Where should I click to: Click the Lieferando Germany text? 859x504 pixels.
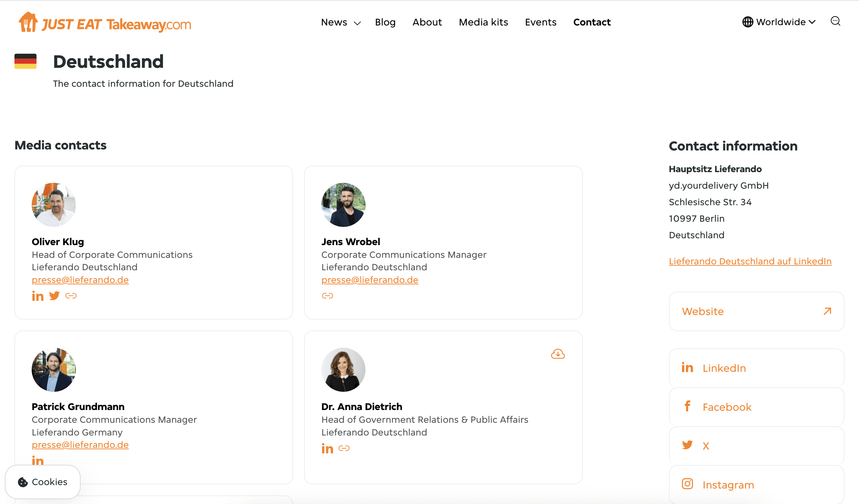[77, 432]
